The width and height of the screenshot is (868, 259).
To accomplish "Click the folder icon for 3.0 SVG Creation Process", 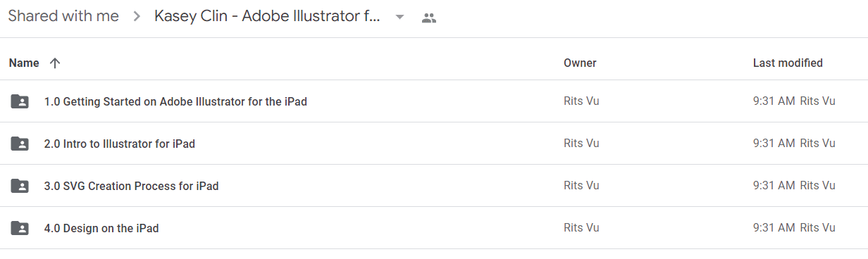I will pyautogui.click(x=20, y=186).
